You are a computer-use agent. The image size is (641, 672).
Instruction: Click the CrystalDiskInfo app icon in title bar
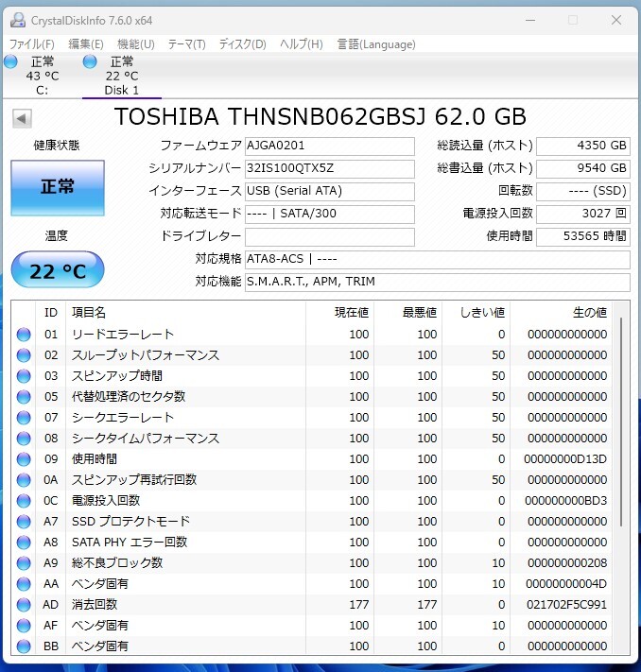pyautogui.click(x=18, y=20)
